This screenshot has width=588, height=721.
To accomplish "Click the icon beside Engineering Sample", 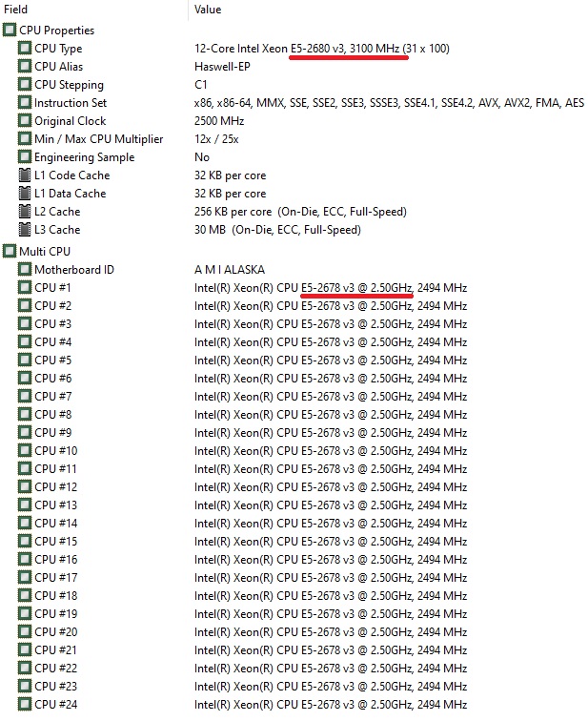I will [25, 156].
